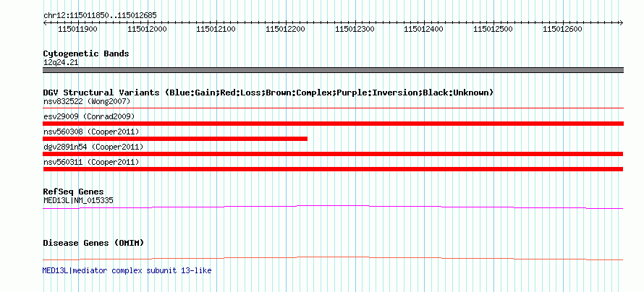Viewport: 644px width, 292px height.
Task: Select the thin red nsv832522 loss line
Action: [333, 108]
